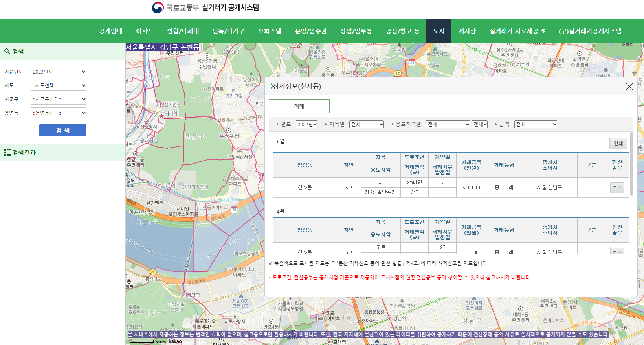Click the 용산구청 label on map

(x=229, y=136)
